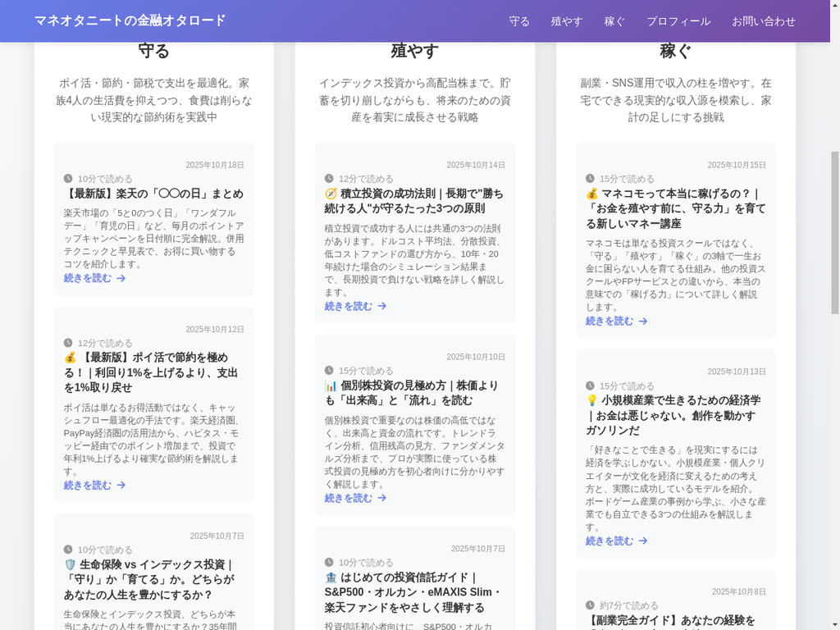The width and height of the screenshot is (840, 630).
Task: Open the 殖やす navigation menu item
Action: coord(566,21)
